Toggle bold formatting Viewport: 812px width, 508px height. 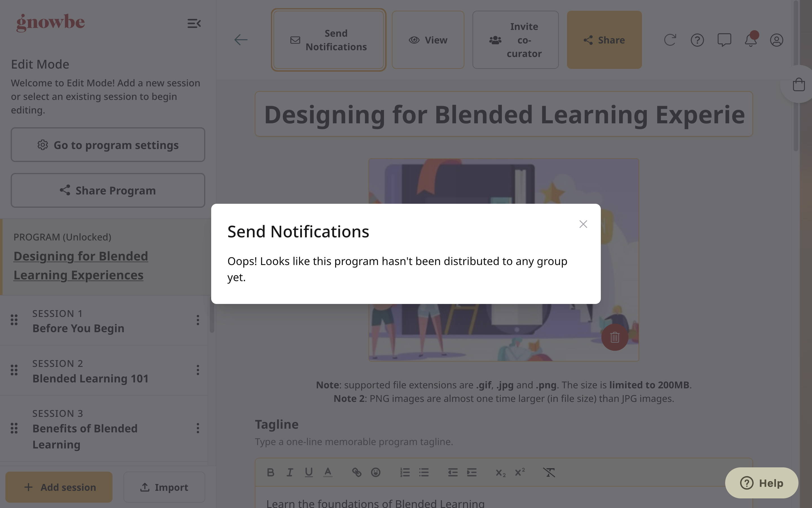click(270, 472)
